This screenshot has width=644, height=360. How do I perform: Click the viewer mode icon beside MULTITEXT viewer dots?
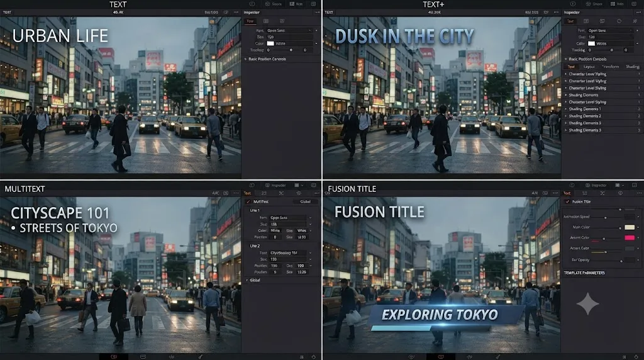tap(226, 193)
